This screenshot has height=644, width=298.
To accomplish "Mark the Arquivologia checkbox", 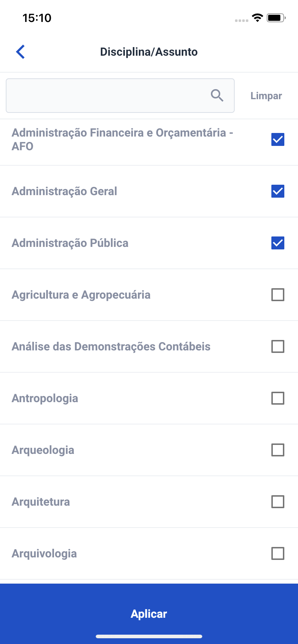I will (x=277, y=553).
